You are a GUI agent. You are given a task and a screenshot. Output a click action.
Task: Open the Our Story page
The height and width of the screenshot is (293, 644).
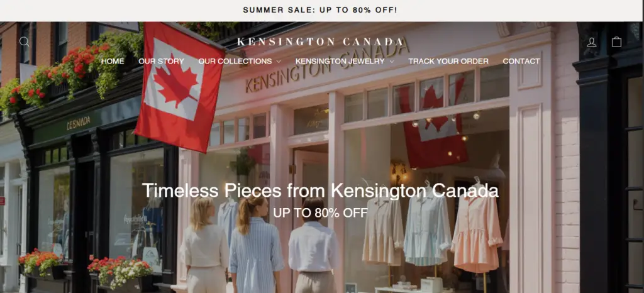[x=162, y=61]
